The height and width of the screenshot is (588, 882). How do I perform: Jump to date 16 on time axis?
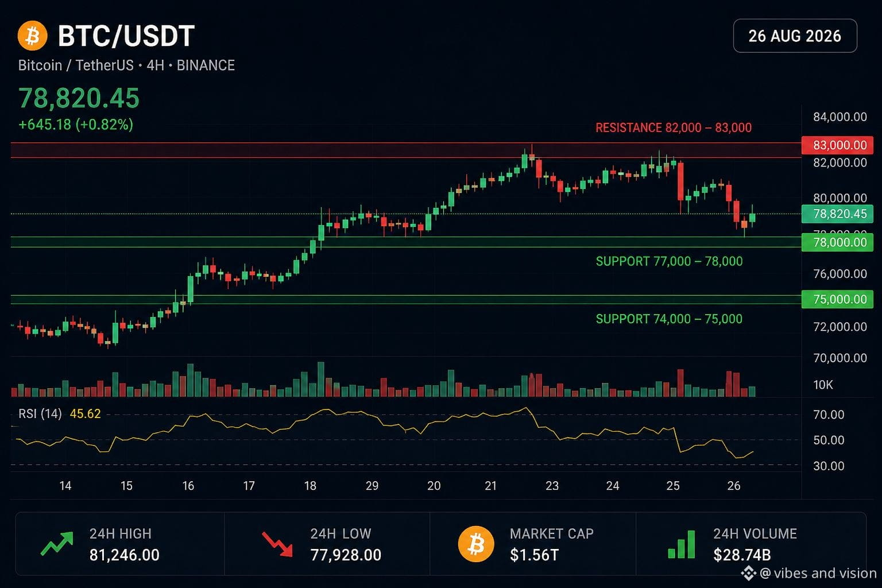pos(188,486)
